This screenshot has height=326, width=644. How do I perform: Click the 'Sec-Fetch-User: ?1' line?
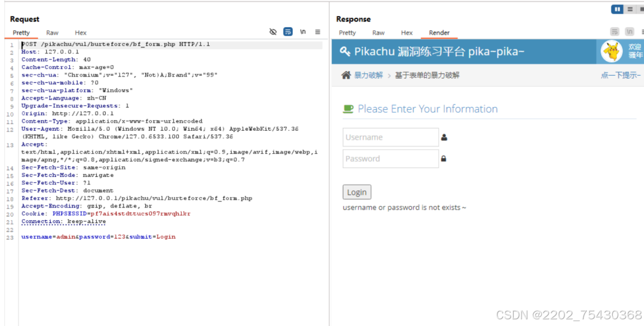pyautogui.click(x=56, y=182)
